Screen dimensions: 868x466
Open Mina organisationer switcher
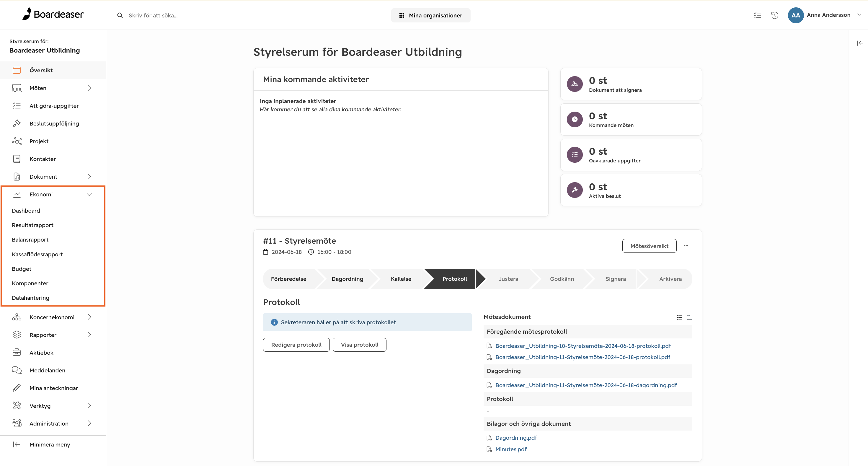431,15
